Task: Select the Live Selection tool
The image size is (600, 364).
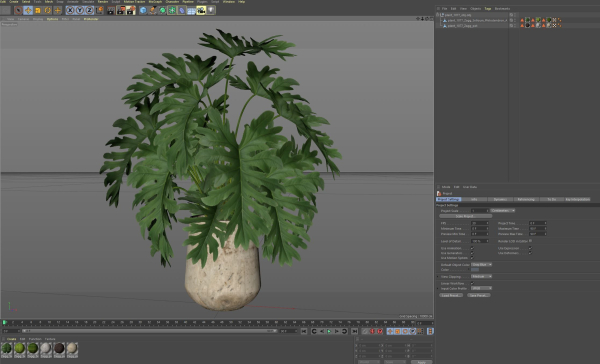Action: (18, 11)
